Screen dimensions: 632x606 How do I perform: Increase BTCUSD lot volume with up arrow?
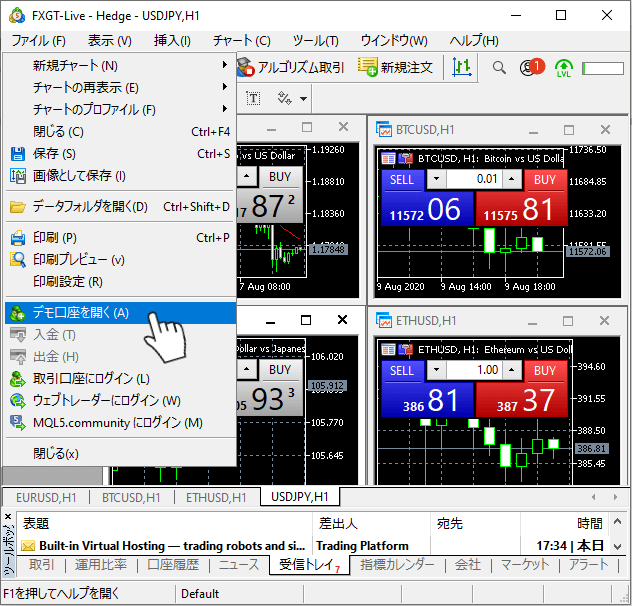pos(512,179)
